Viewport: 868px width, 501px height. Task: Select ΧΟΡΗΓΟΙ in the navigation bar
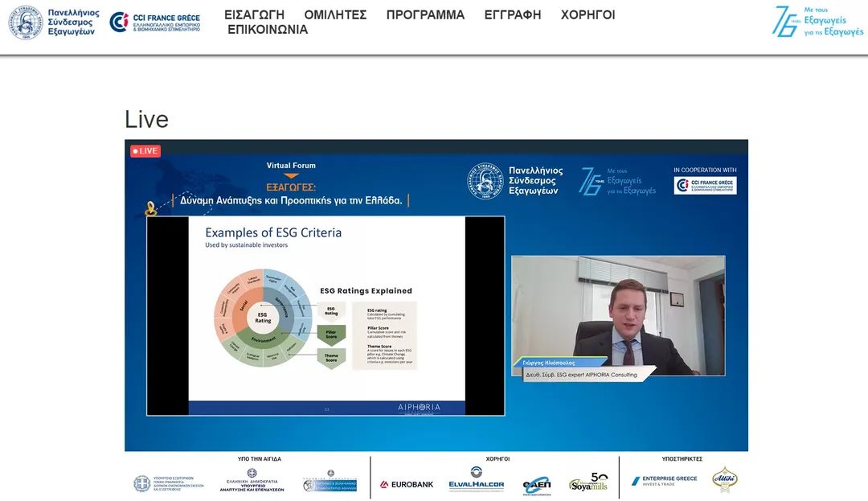click(588, 15)
